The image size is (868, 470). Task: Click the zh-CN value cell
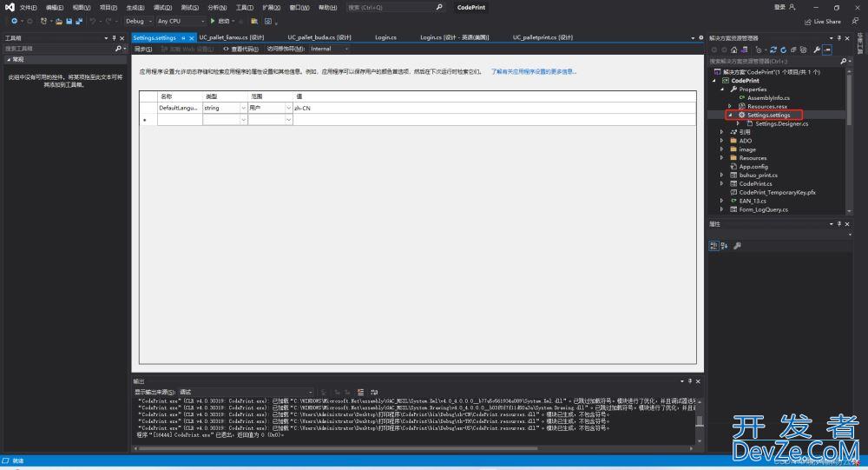pyautogui.click(x=495, y=108)
